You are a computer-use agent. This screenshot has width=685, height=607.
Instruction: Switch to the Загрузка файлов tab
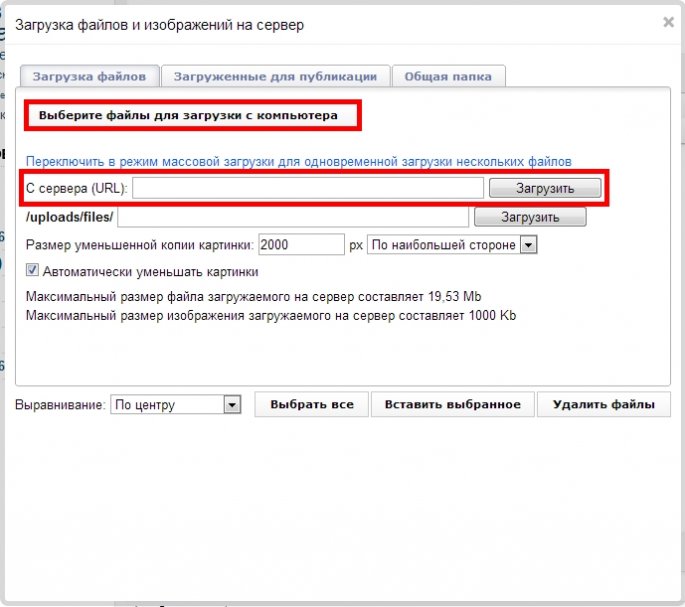point(90,76)
